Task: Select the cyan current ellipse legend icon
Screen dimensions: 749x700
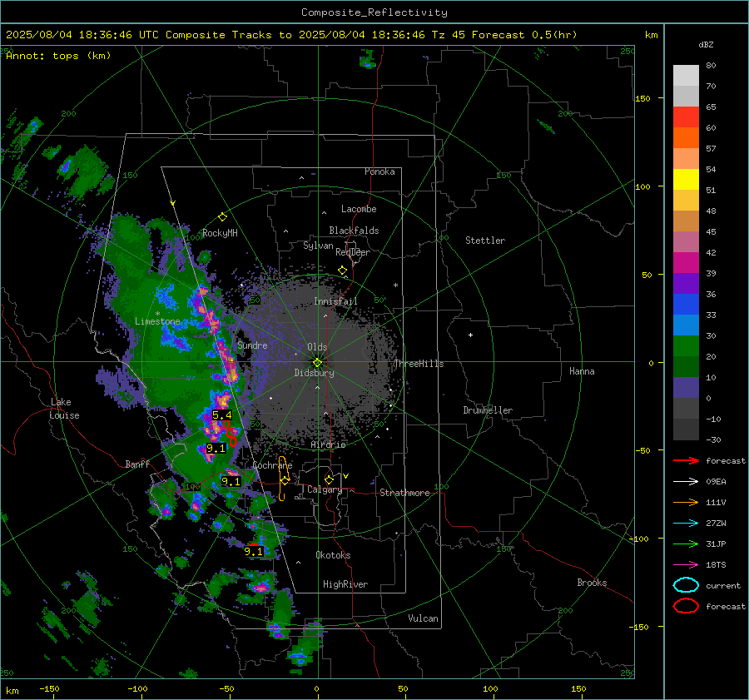Action: (686, 585)
